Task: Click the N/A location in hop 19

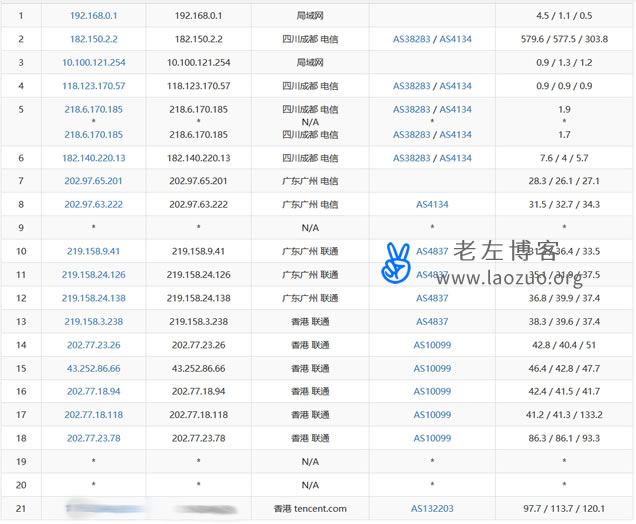Action: click(310, 462)
